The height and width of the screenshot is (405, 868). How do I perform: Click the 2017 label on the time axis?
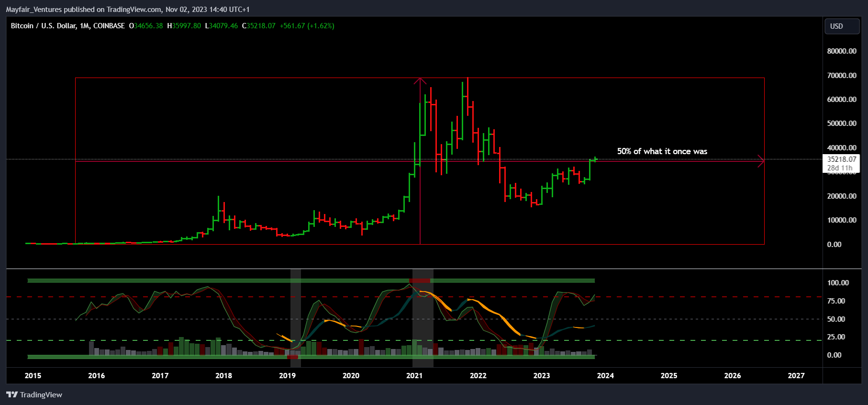[x=160, y=376]
